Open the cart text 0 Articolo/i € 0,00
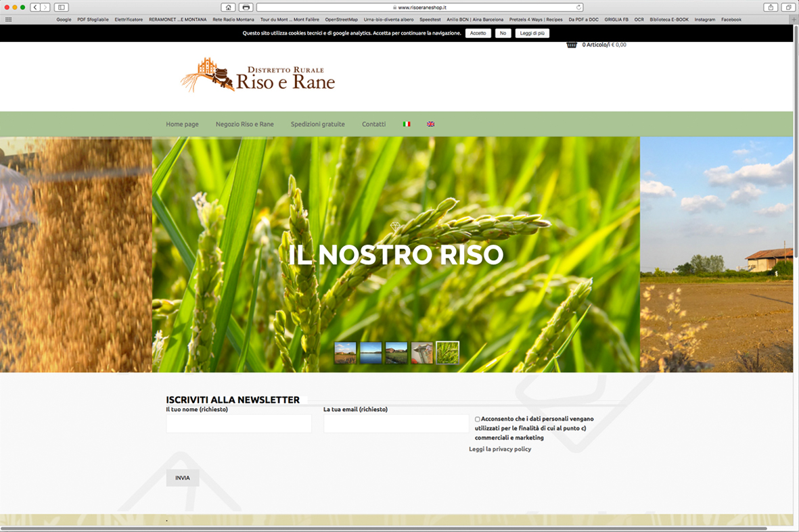The width and height of the screenshot is (799, 532). pos(604,45)
